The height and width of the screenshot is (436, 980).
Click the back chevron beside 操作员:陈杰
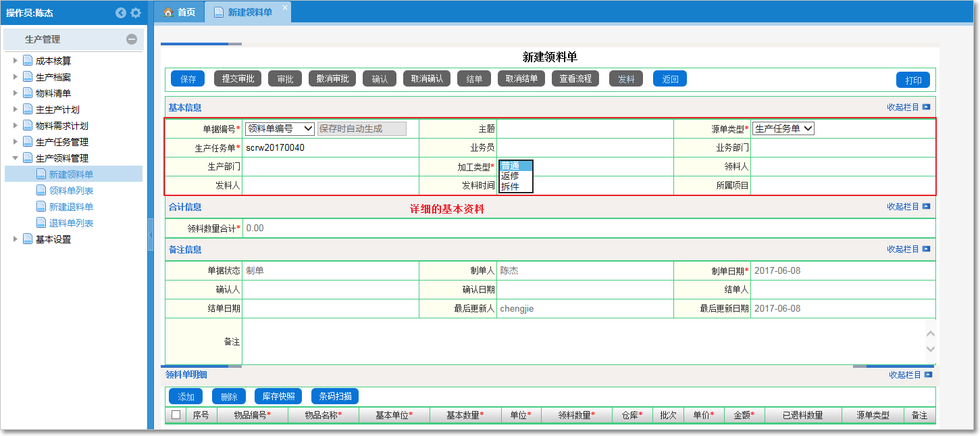point(121,12)
